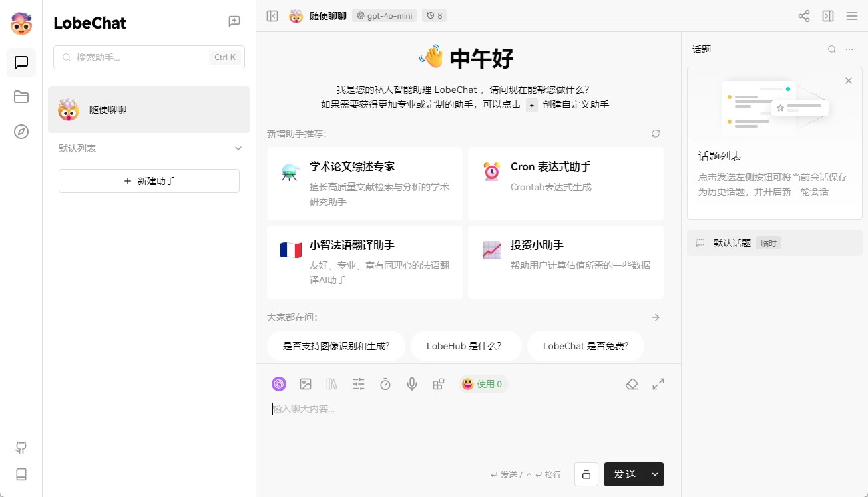Toggle the right topic panel
The width and height of the screenshot is (868, 497).
pos(827,15)
